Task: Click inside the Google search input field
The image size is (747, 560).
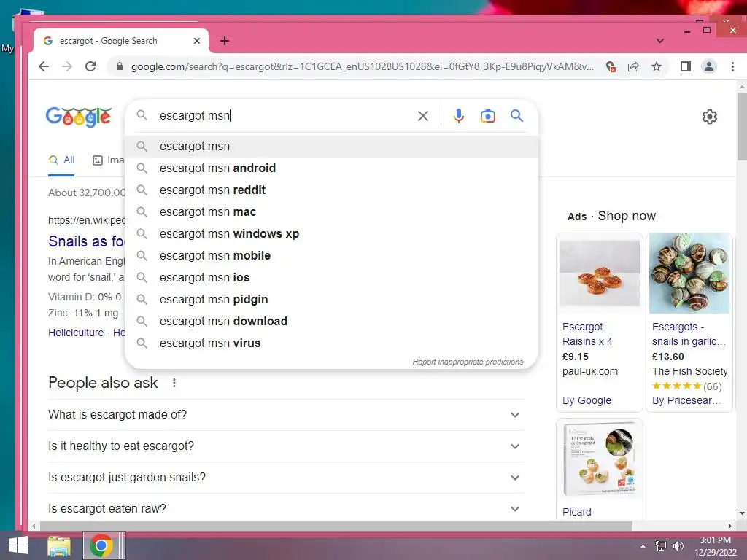Action: pos(286,116)
